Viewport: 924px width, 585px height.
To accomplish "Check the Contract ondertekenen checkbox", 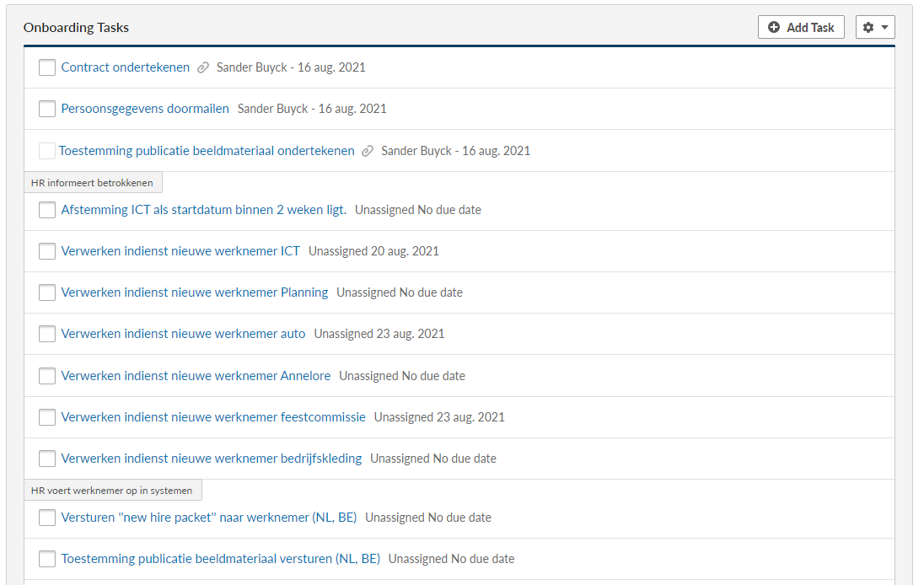I will (47, 67).
